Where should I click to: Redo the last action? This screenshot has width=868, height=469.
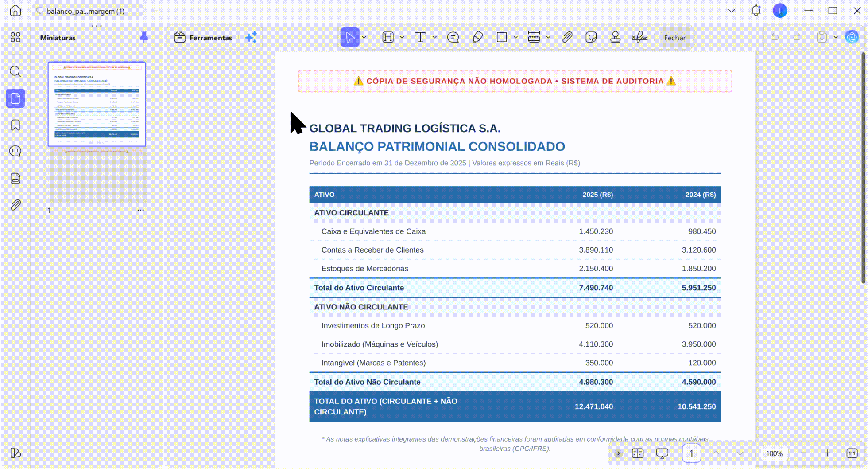[797, 37]
